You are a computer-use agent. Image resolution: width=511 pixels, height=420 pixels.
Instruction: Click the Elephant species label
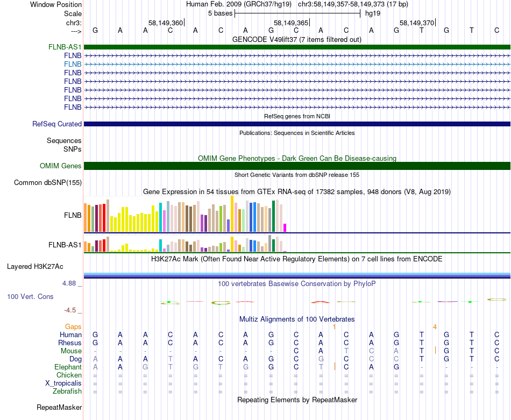tap(68, 367)
